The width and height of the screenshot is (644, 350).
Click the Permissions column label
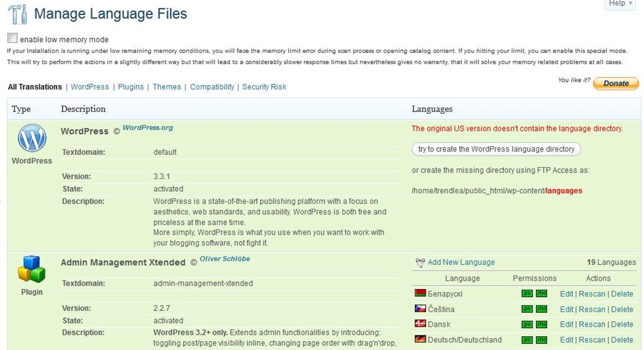pyautogui.click(x=535, y=278)
